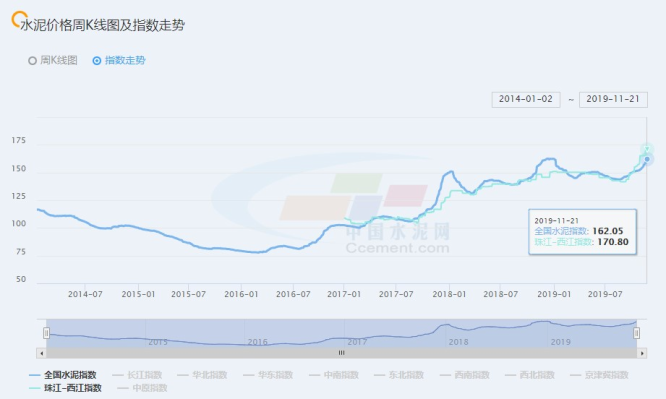This screenshot has height=399, width=666.
Task: Enable the 东北指数 legend series
Action: [x=399, y=375]
